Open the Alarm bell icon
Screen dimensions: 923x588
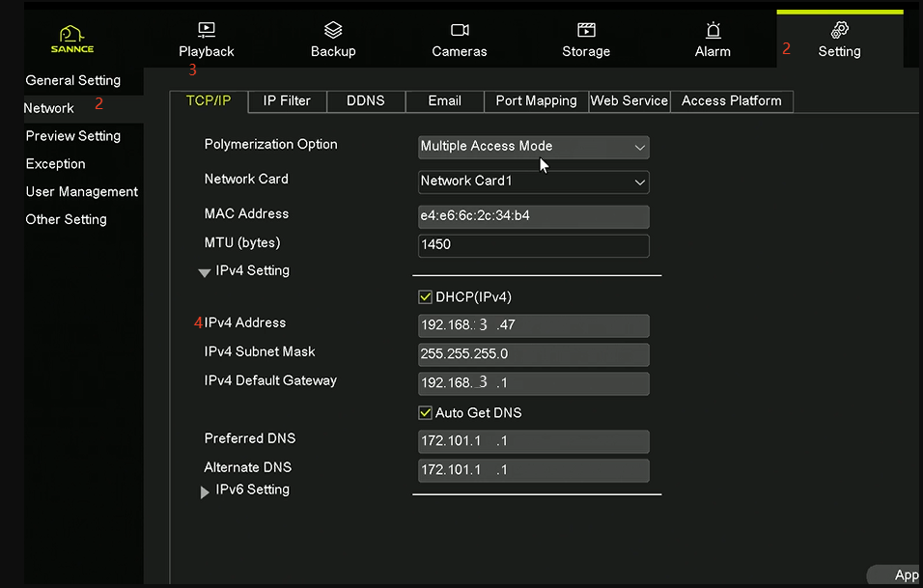coord(713,30)
